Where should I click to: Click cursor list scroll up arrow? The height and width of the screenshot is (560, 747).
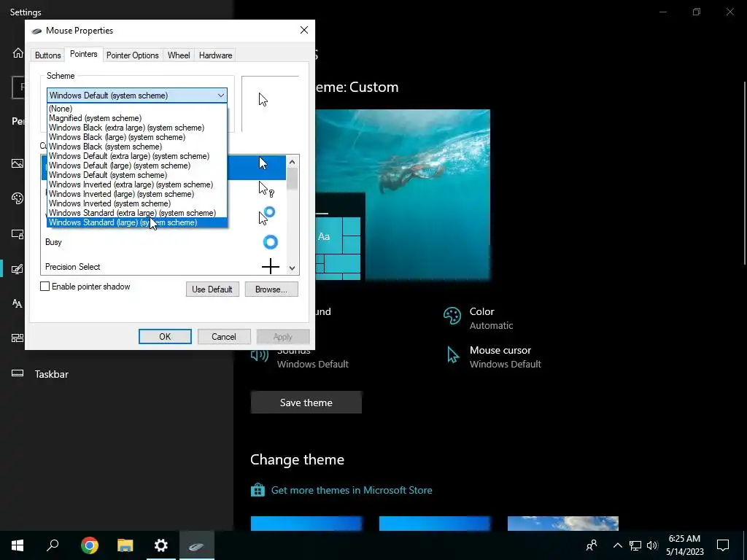[x=292, y=162]
